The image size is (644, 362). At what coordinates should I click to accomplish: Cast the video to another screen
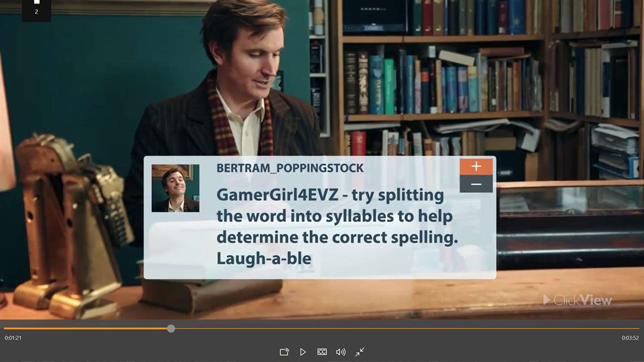(x=284, y=352)
